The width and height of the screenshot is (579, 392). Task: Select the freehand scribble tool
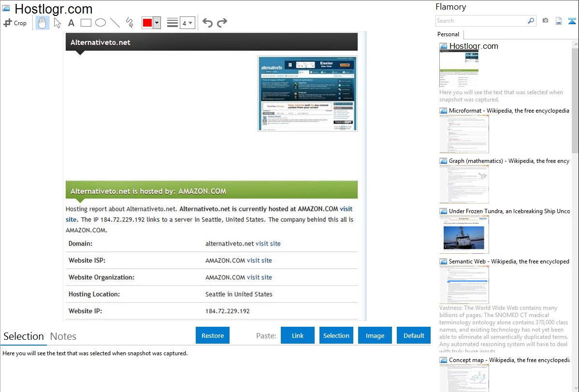pos(130,23)
